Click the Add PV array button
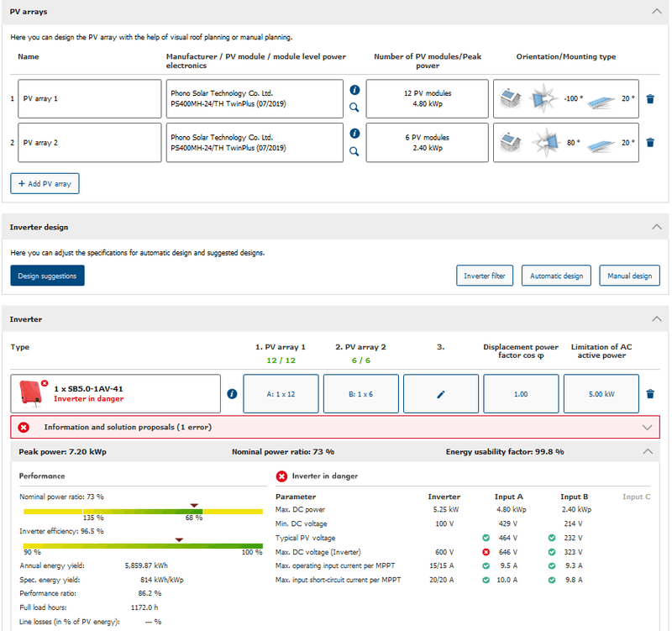 [45, 183]
